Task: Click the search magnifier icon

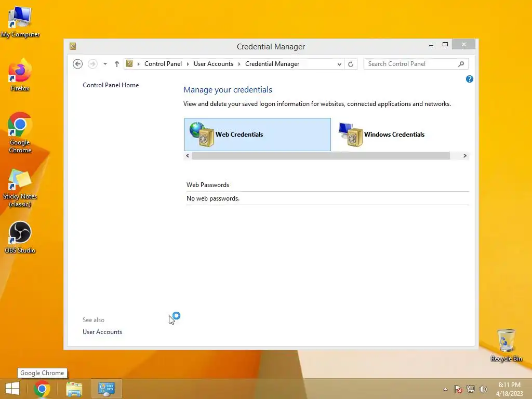Action: tap(461, 64)
